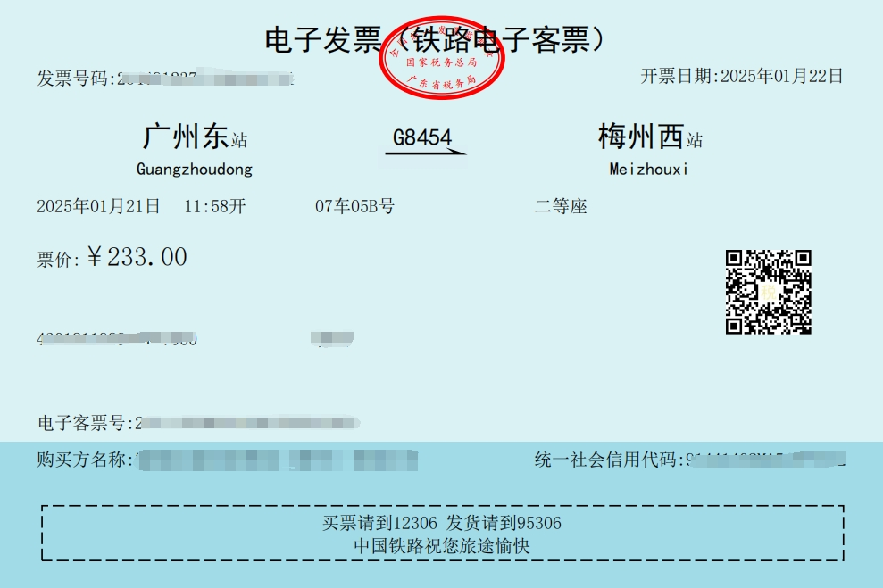This screenshot has height=588, width=883.
Task: Click the QR code on the ticket
Action: (x=768, y=292)
